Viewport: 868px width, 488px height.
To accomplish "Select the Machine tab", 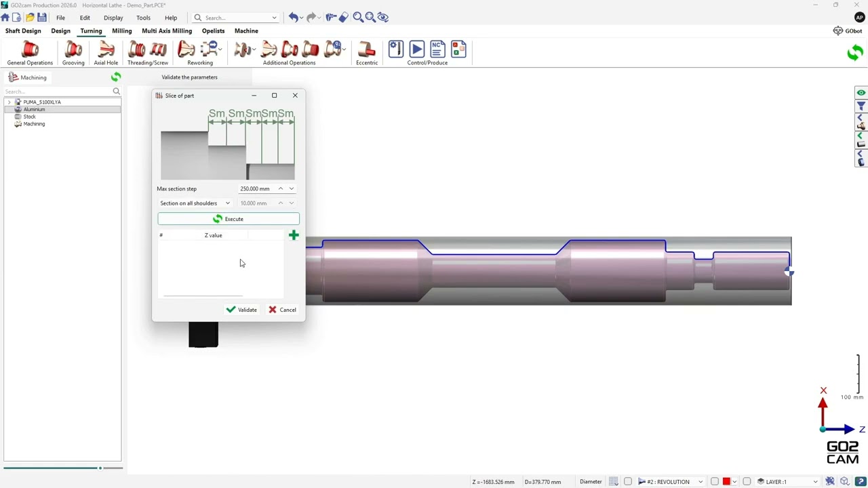I will tap(246, 30).
